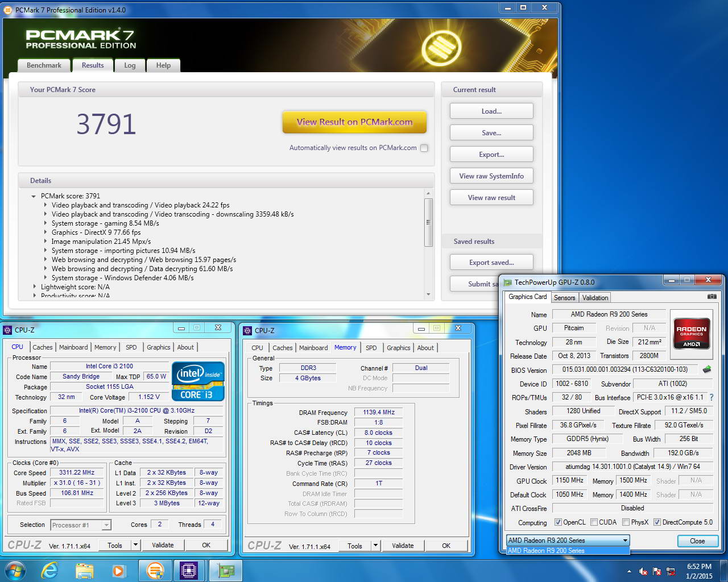Click the Details list vertical scrollbar thumb

click(x=428, y=222)
